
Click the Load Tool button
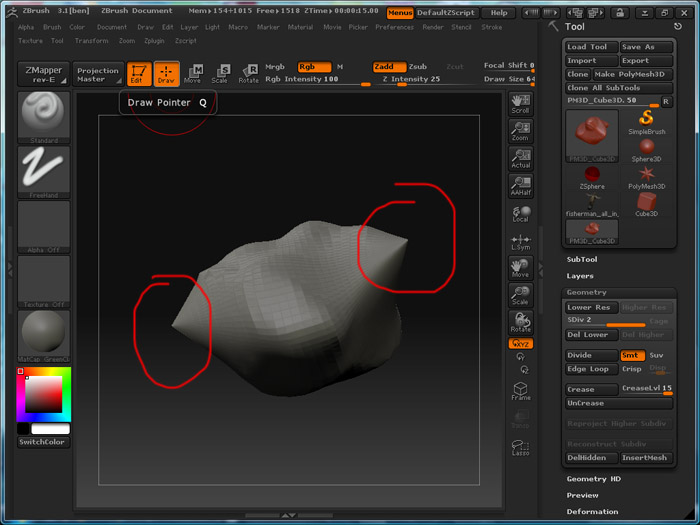click(x=590, y=47)
